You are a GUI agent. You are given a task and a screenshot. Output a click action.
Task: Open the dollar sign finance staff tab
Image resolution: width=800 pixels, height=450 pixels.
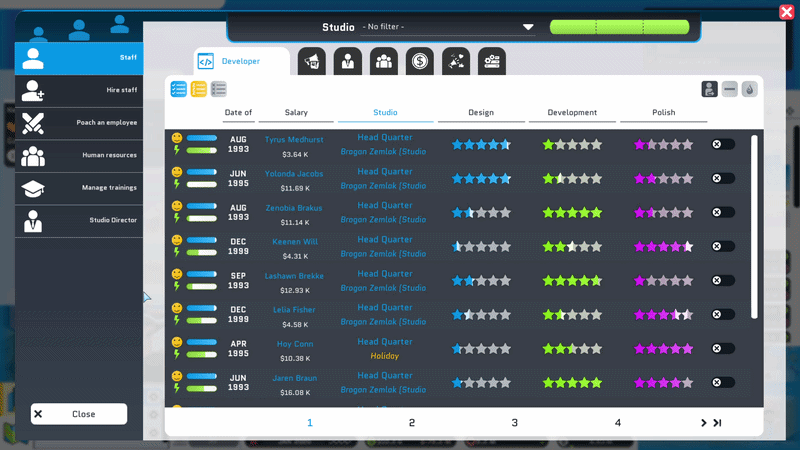(420, 61)
